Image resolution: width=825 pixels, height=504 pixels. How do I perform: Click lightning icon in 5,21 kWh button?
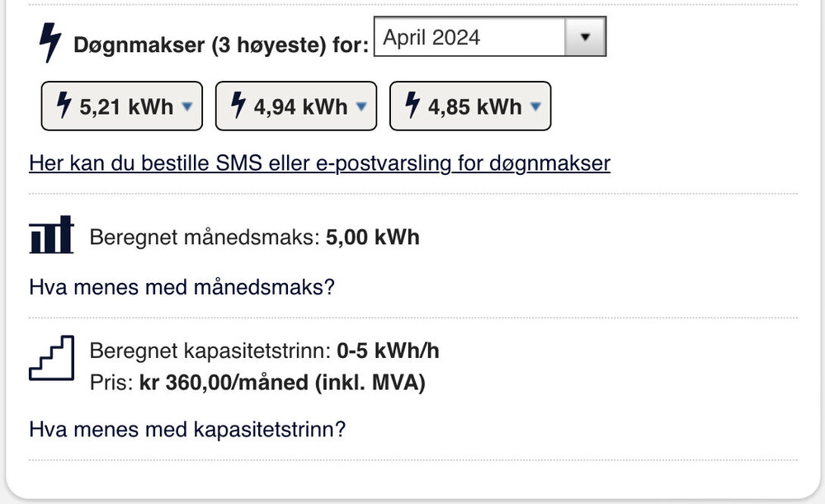pyautogui.click(x=64, y=106)
